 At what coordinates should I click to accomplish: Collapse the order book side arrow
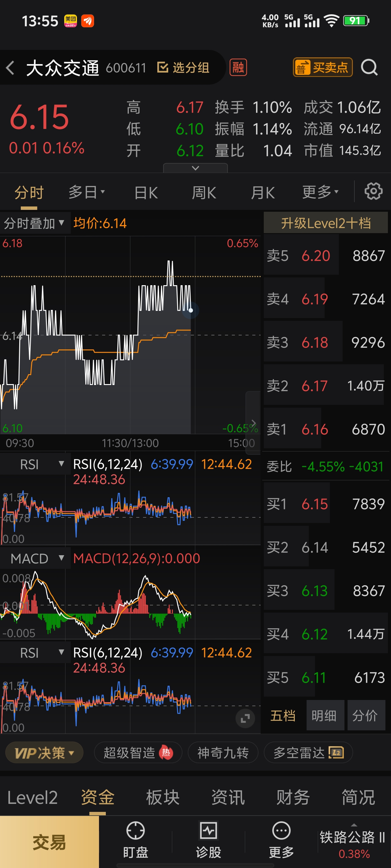[253, 423]
